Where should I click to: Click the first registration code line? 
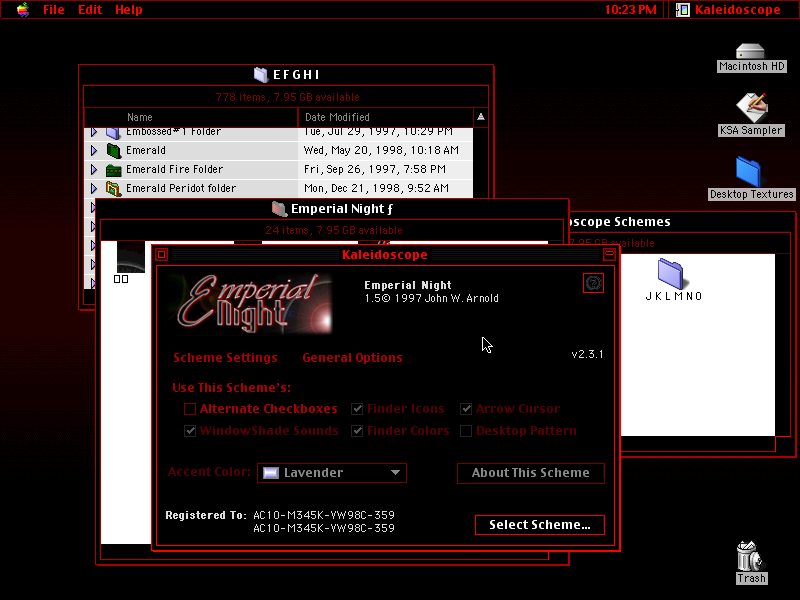(324, 515)
